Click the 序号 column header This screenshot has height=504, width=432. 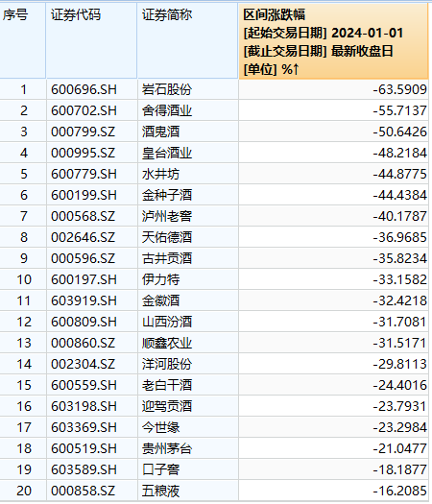pyautogui.click(x=22, y=40)
